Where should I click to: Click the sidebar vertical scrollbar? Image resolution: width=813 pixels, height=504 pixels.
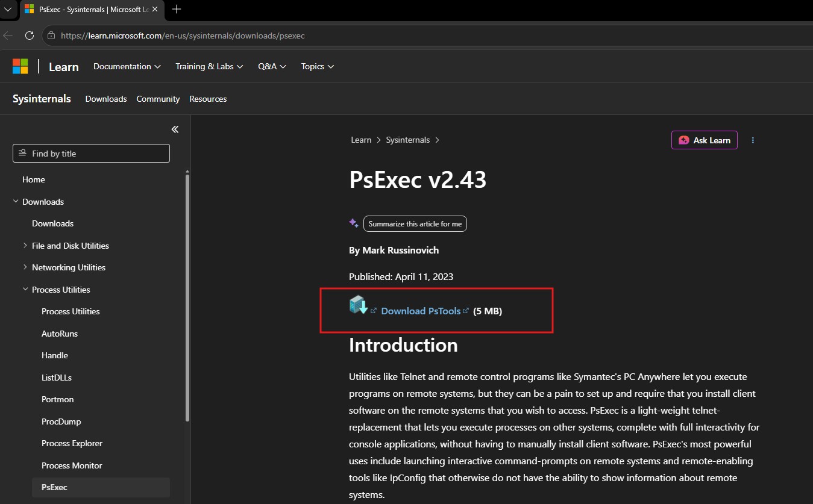point(187,297)
